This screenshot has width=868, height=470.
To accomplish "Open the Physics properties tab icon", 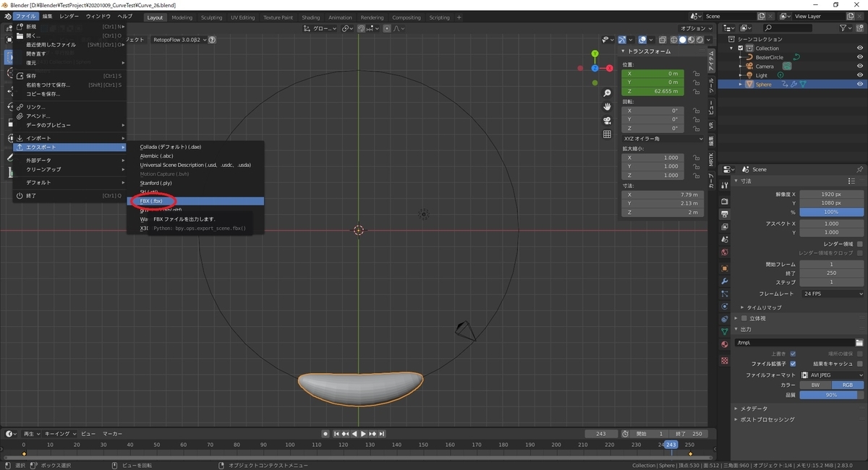I will [x=725, y=307].
